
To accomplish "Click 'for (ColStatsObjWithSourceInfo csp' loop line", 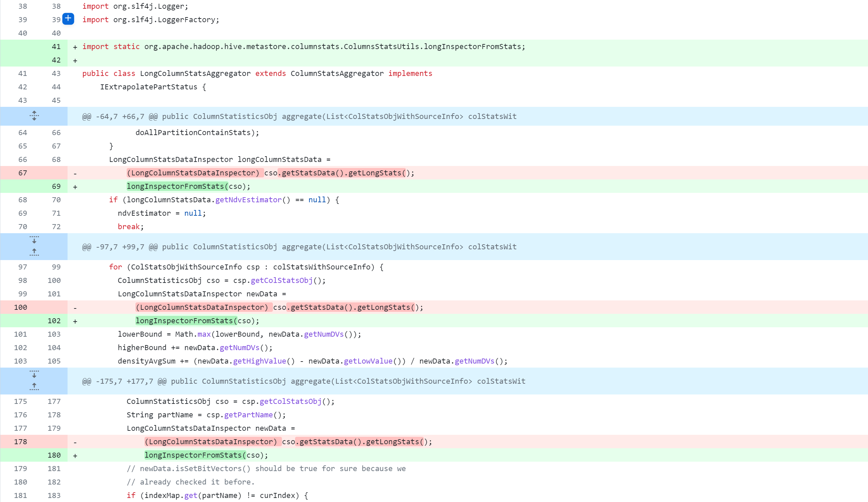I will (246, 267).
